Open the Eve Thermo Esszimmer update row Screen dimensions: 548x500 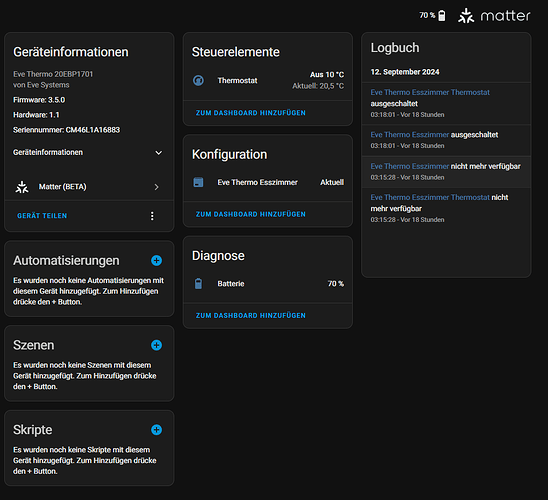(268, 182)
